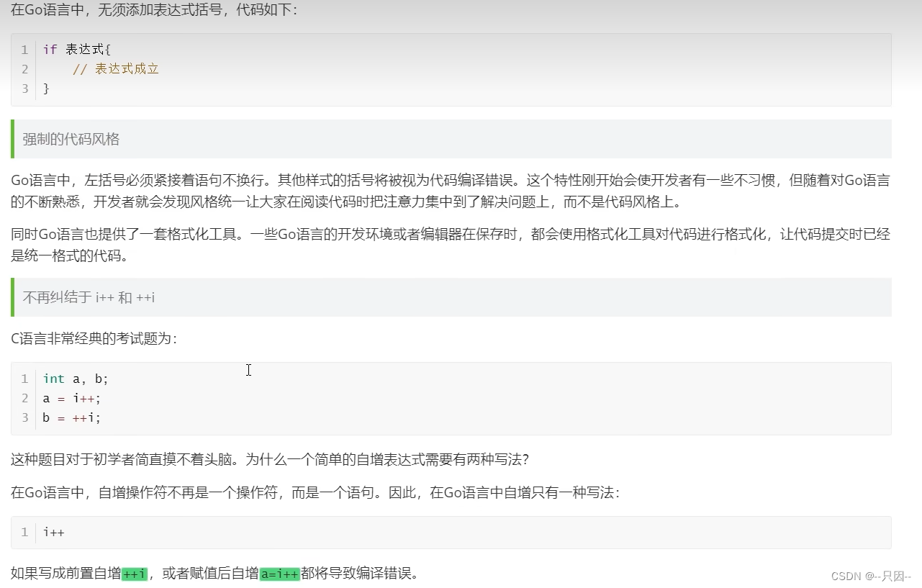Click the heading 不再纠结于 i++ 和 ++i

pyautogui.click(x=89, y=297)
